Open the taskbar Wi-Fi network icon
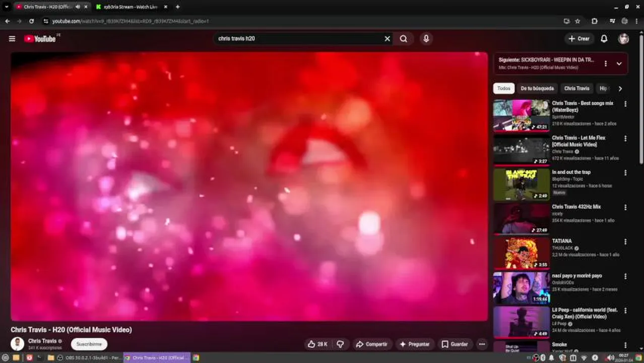The width and height of the screenshot is (644, 363). pos(584,358)
